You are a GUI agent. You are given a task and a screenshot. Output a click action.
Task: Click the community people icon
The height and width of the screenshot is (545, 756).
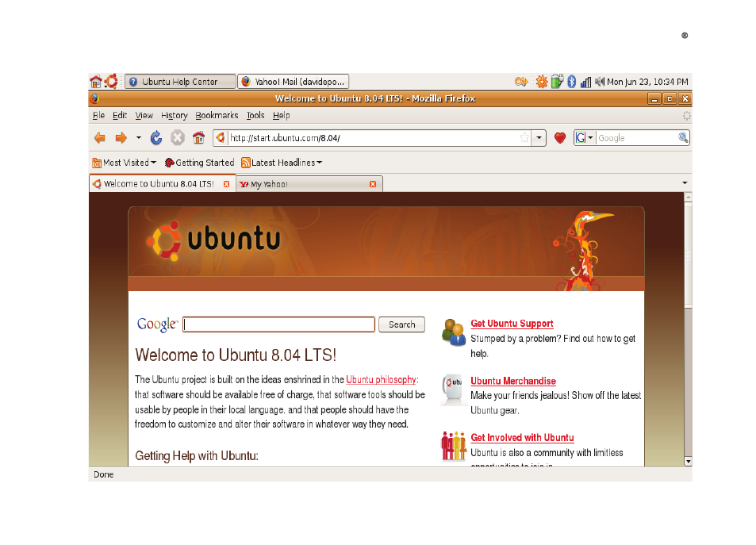tap(454, 446)
